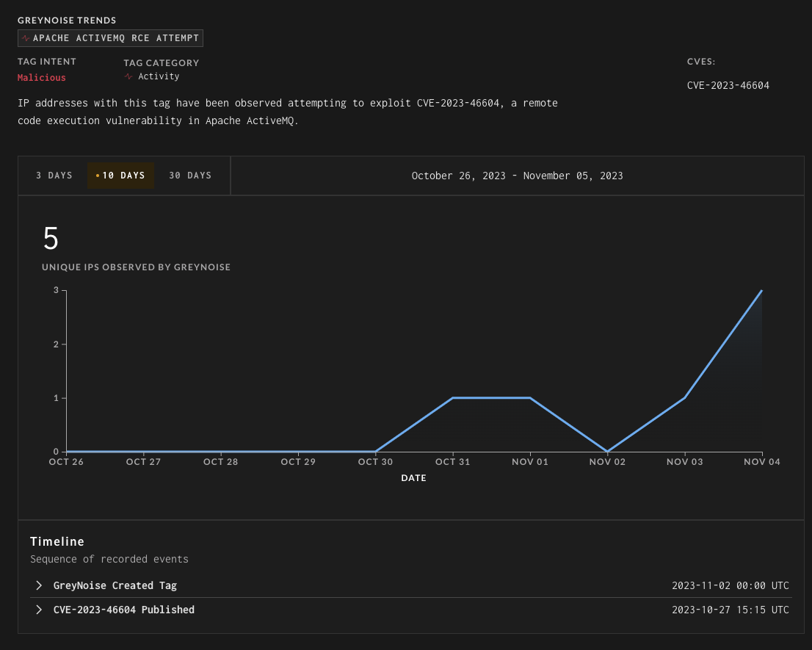
Task: Click the Apache ActiveMQ RCE Attempt tag label
Action: [x=115, y=38]
